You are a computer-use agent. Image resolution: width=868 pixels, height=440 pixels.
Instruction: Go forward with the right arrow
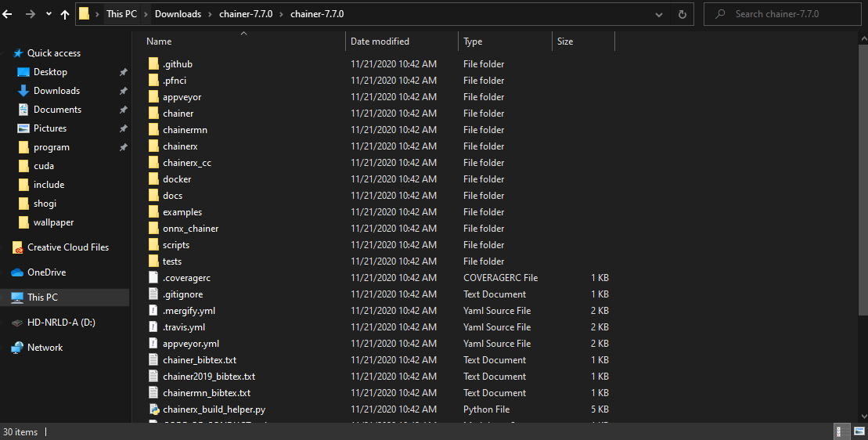point(31,14)
